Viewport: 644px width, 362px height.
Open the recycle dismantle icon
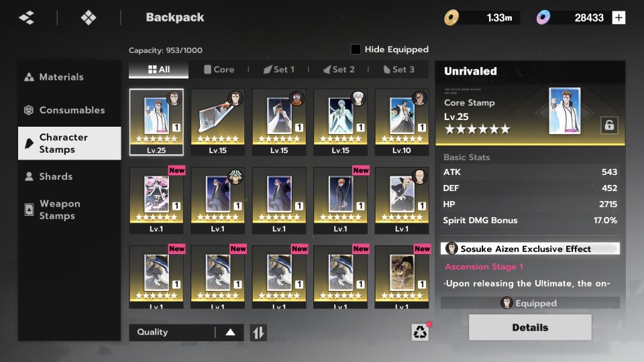pyautogui.click(x=420, y=332)
